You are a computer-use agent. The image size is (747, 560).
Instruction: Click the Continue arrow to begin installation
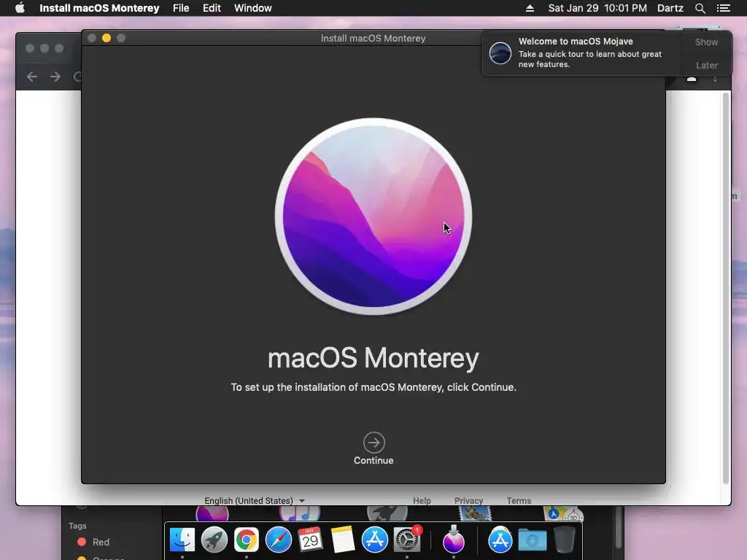point(373,443)
